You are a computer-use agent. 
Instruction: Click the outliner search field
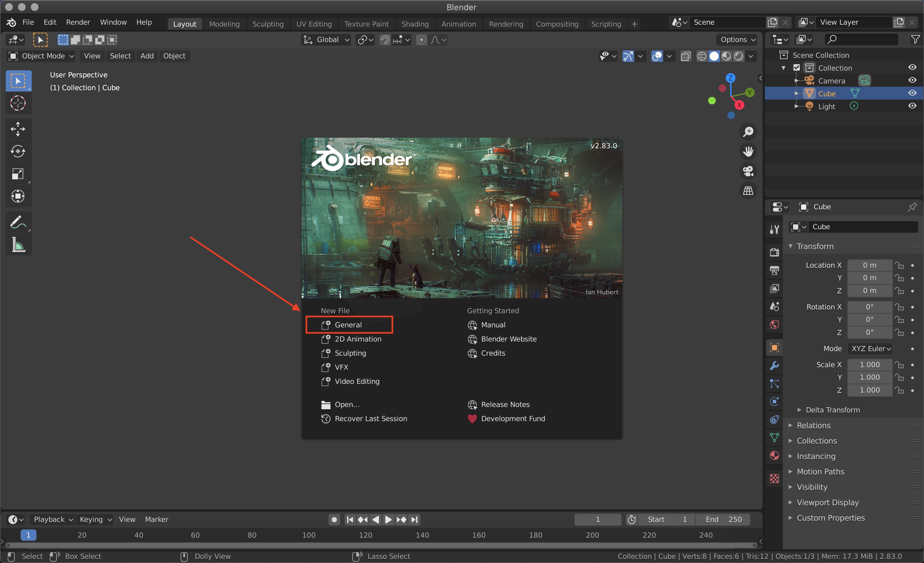click(862, 39)
